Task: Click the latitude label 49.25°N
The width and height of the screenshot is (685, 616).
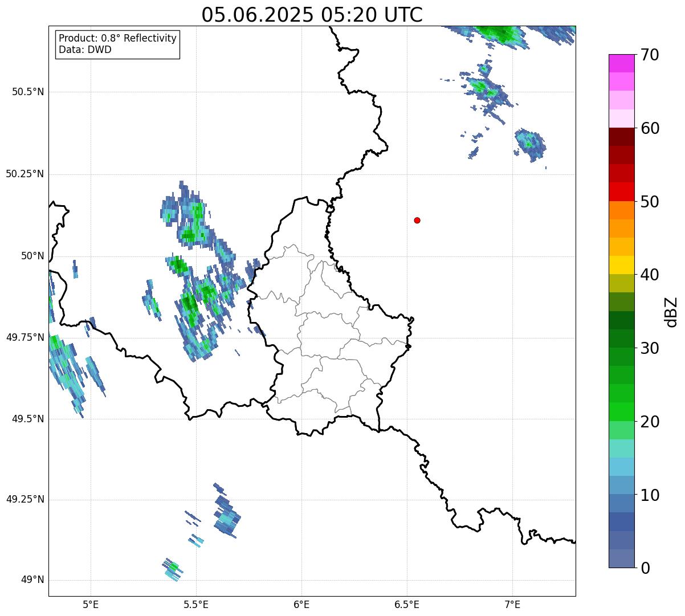Action: [25, 499]
